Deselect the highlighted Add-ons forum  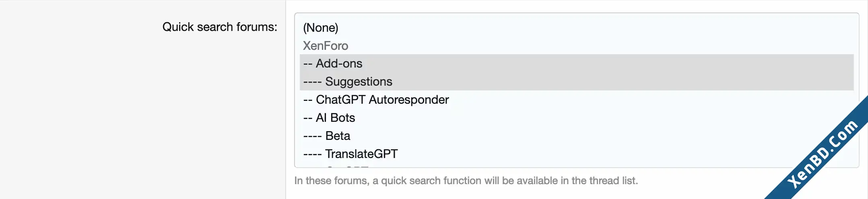coord(576,64)
